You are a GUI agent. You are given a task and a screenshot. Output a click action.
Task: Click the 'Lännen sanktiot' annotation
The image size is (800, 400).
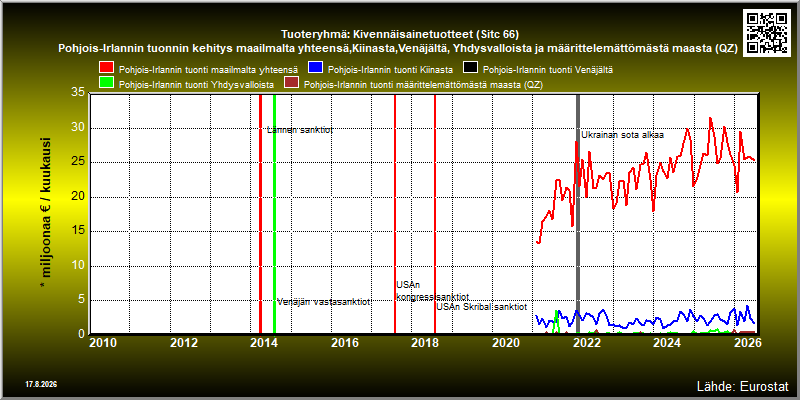pyautogui.click(x=300, y=130)
